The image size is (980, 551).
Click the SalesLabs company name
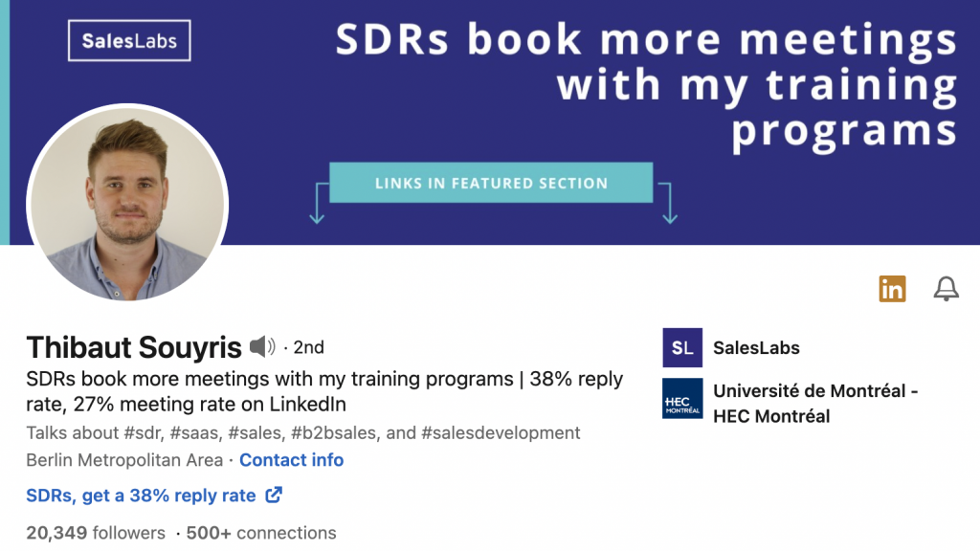click(756, 348)
